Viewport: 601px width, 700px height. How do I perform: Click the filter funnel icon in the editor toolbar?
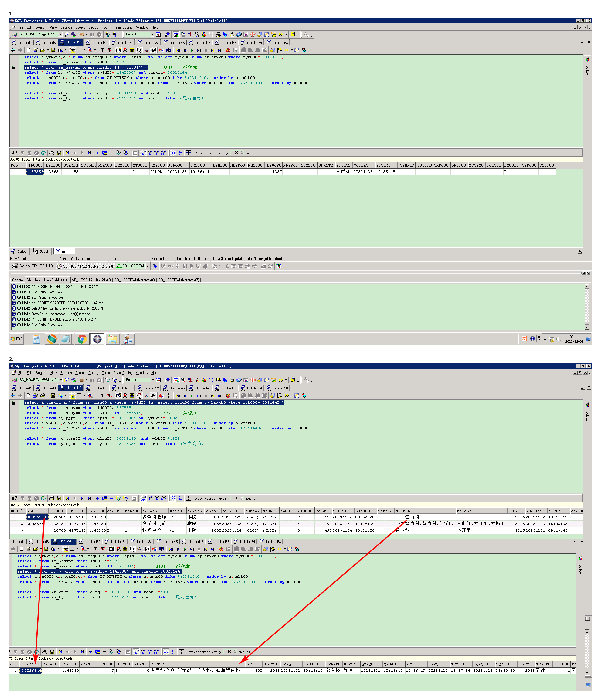102,50
